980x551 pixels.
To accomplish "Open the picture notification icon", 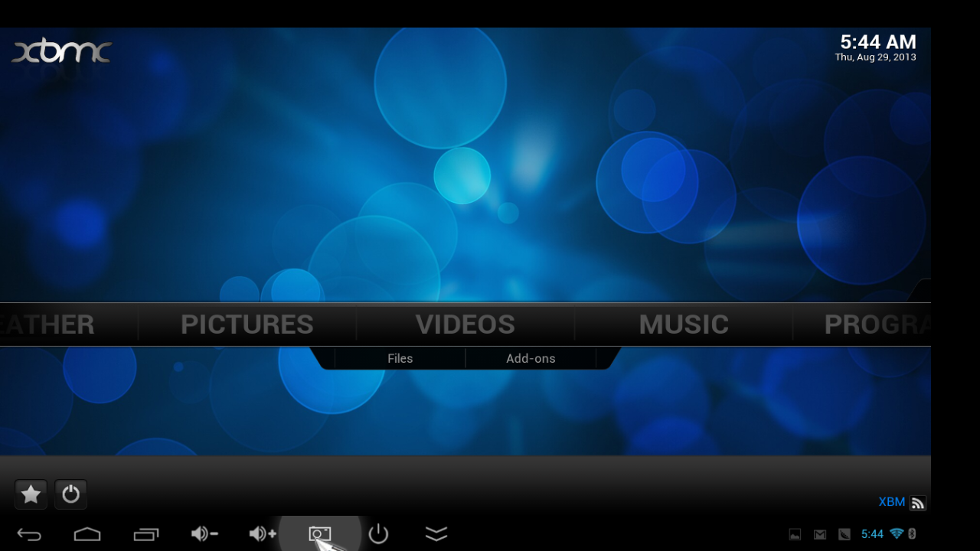I will tap(795, 534).
